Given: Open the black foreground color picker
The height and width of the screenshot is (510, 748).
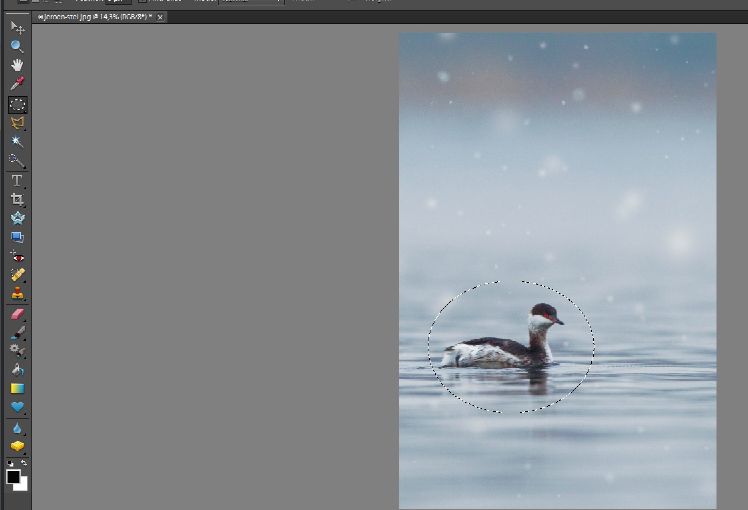Looking at the screenshot, I should click(13, 477).
